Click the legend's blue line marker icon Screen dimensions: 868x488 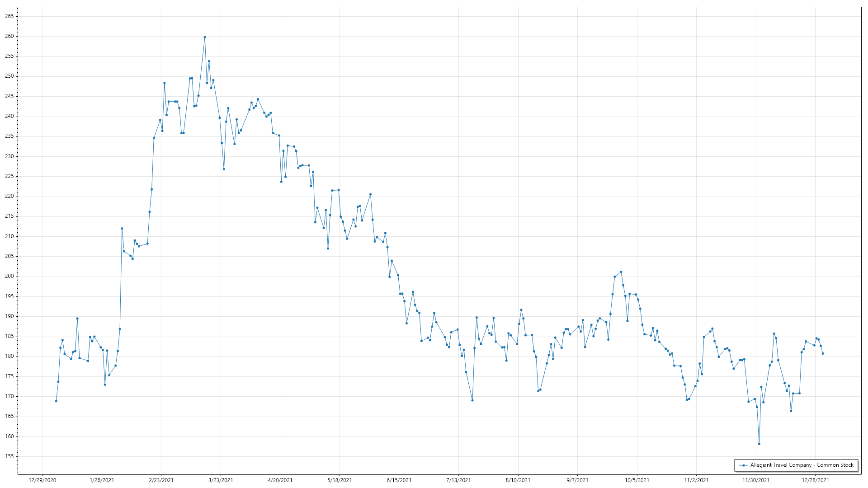click(x=744, y=465)
